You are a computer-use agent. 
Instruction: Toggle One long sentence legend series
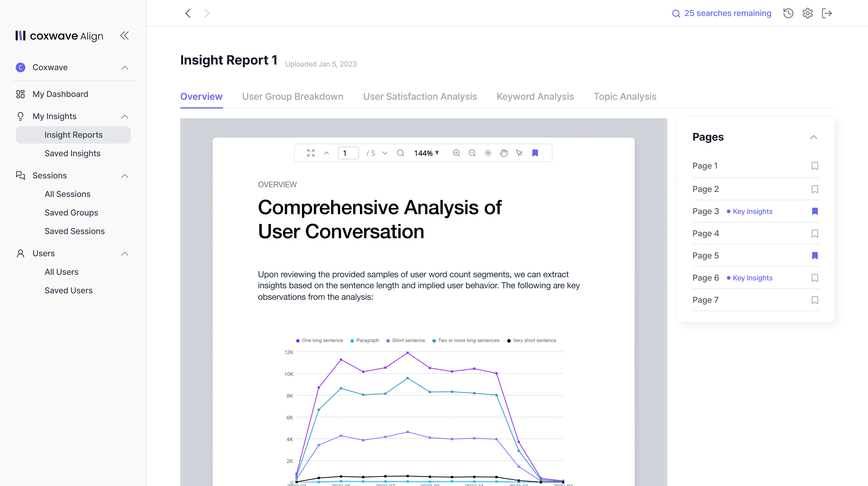coord(319,340)
